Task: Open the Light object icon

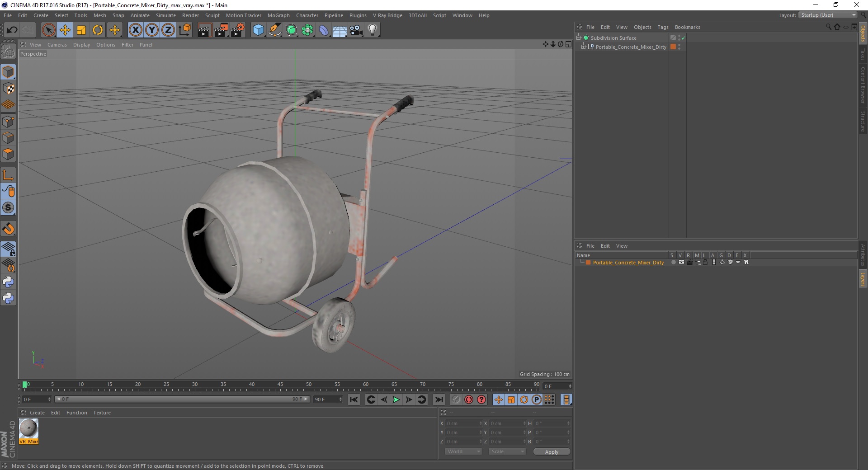Action: pos(372,30)
